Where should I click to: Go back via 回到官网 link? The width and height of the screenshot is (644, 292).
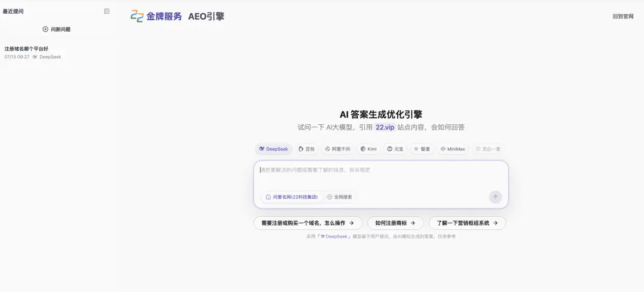[623, 17]
